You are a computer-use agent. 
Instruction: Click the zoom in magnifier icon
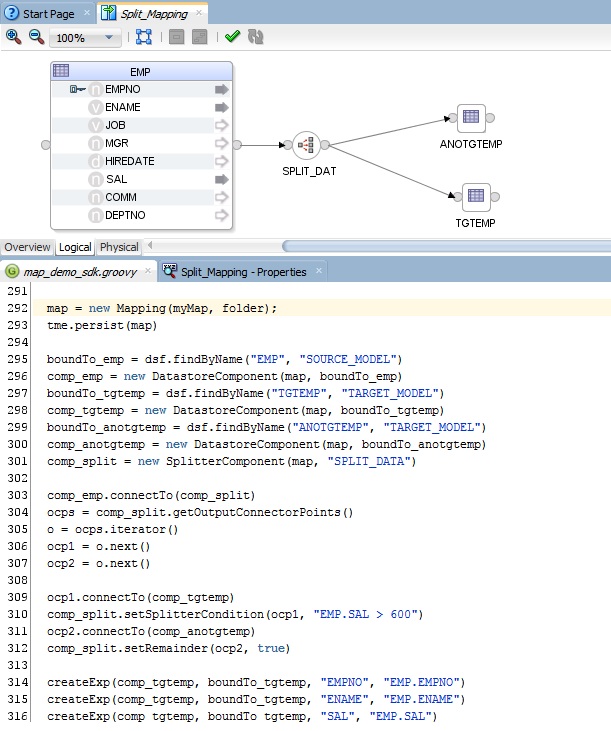(13, 37)
